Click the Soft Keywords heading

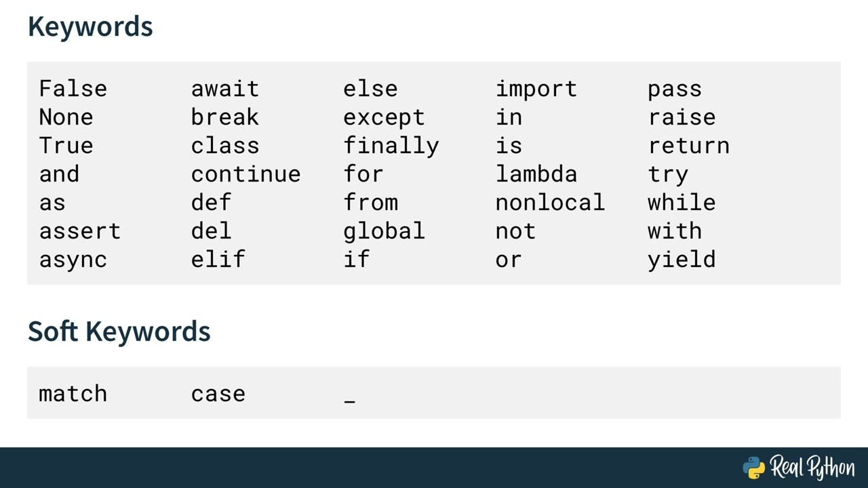pos(119,331)
